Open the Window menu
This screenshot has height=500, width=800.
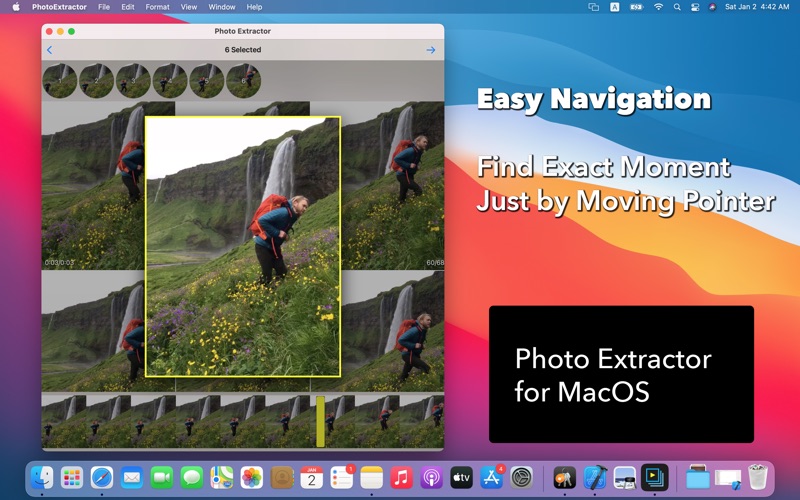click(222, 7)
